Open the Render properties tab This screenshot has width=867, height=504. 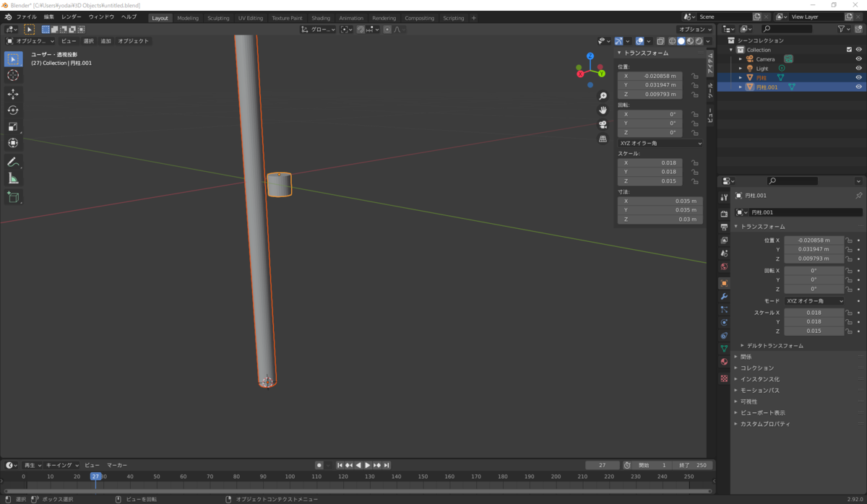coord(724,214)
